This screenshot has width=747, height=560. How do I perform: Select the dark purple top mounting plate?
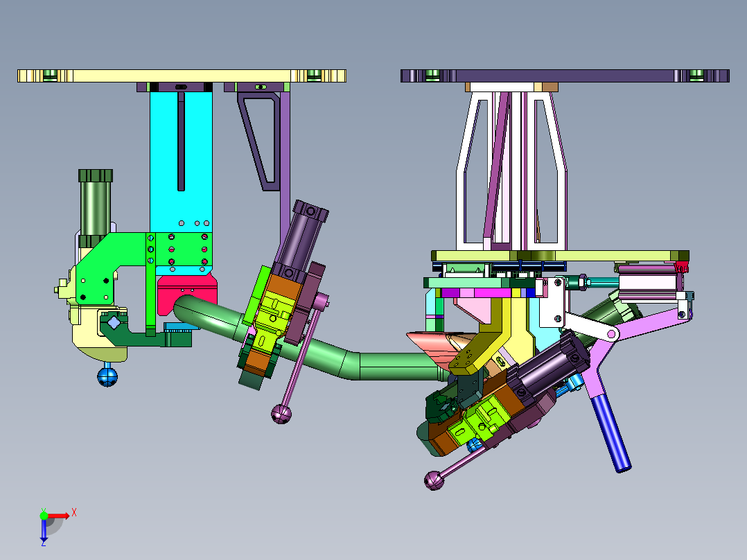565,76
